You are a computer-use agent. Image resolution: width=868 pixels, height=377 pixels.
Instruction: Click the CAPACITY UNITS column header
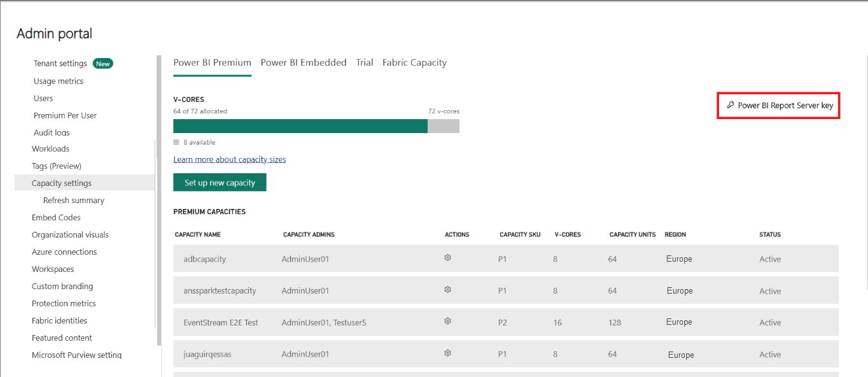pyautogui.click(x=633, y=234)
